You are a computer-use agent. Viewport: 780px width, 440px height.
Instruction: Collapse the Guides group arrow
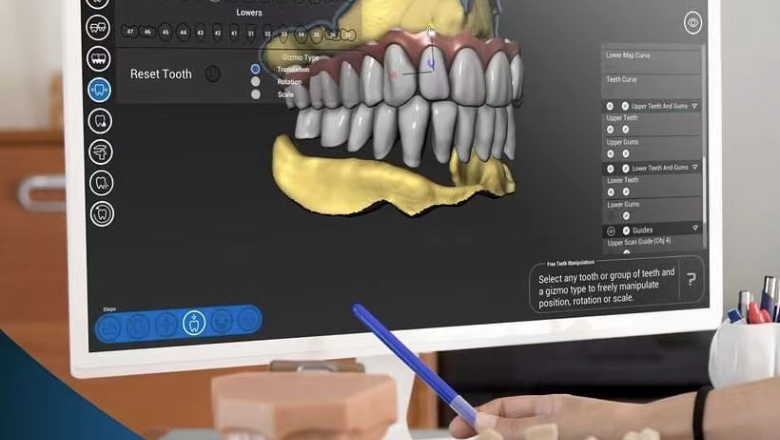click(x=695, y=228)
